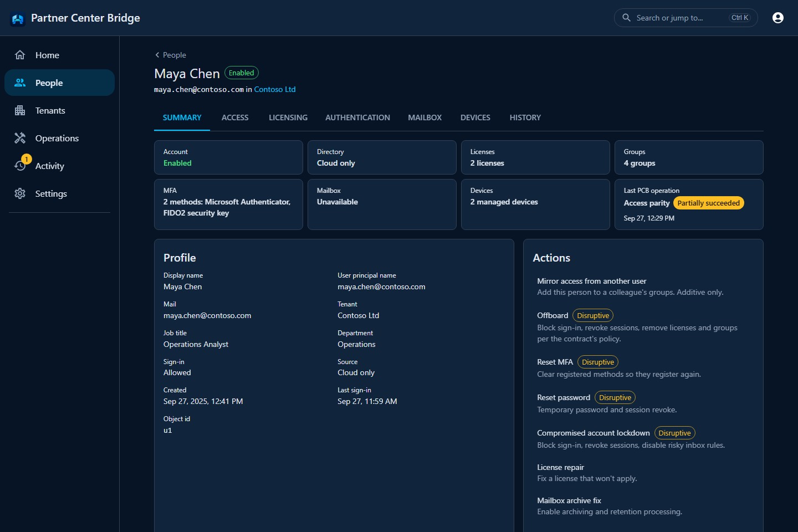Open the History tab
The height and width of the screenshot is (532, 798).
525,117
